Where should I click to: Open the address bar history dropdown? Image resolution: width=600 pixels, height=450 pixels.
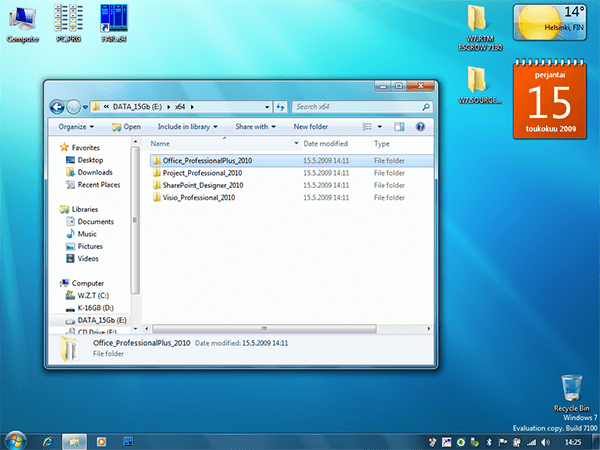(267, 107)
